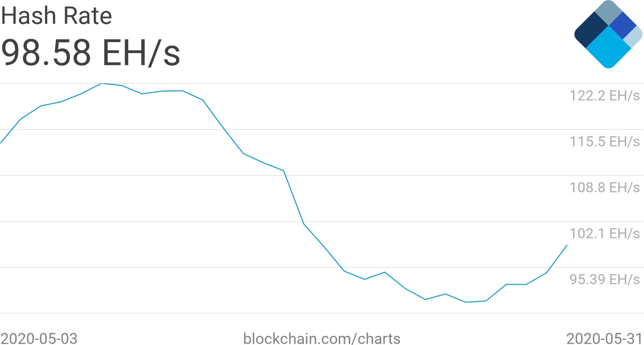Screen dimensions: 644x345
Task: Click the Hash Rate chart title
Action: (56, 16)
